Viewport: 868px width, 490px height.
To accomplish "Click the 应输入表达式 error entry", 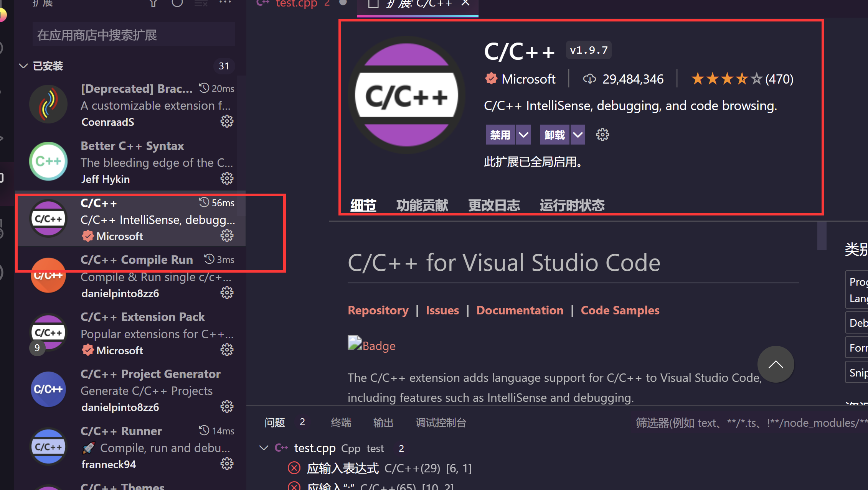I will [343, 468].
